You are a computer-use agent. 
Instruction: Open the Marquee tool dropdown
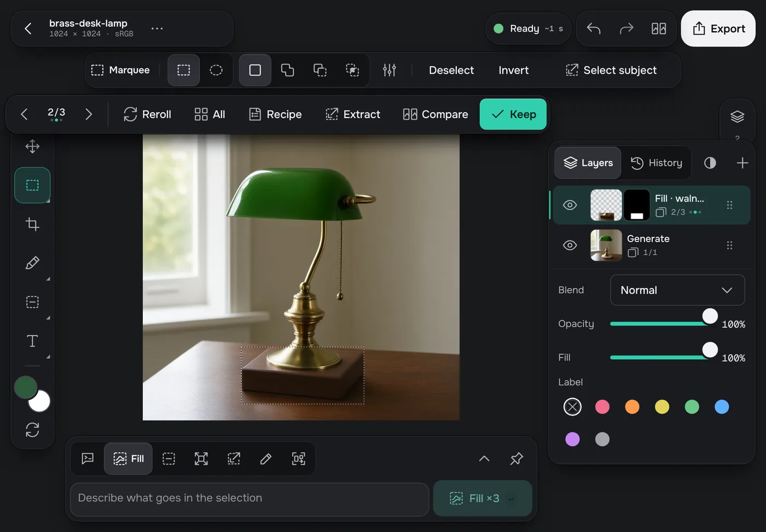[x=120, y=70]
